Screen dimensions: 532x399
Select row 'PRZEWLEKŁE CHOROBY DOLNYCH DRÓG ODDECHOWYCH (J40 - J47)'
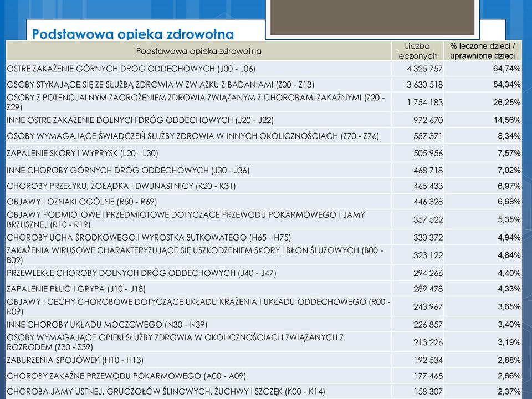264,273
